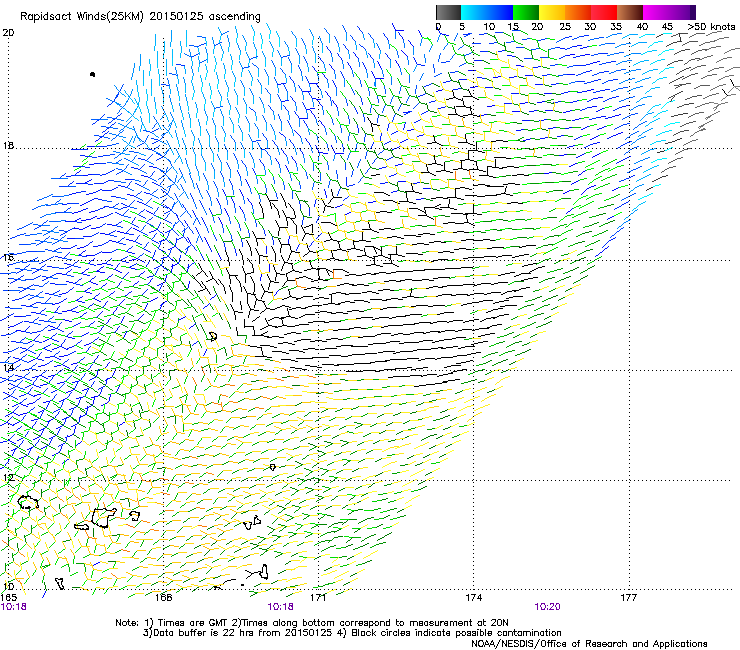The image size is (740, 650).
Task: Click the magenta 40-45 knots legend swatch
Action: [656, 12]
